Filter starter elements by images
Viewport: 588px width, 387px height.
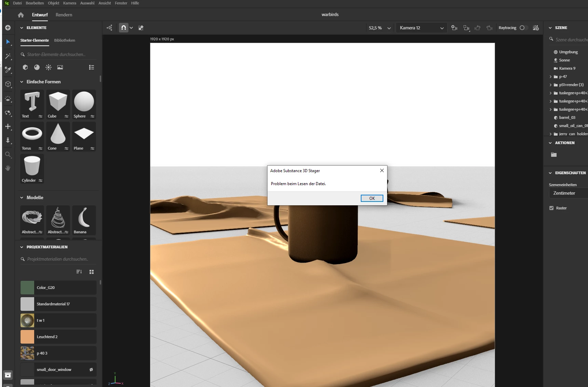60,67
